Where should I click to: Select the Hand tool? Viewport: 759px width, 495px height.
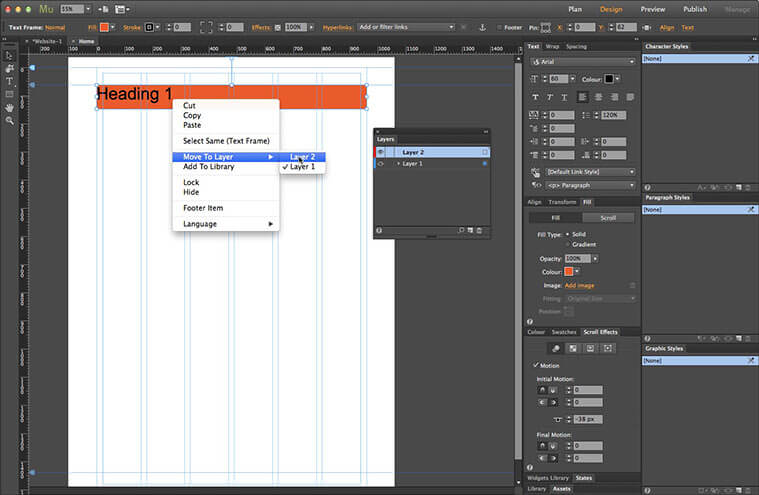[9, 107]
